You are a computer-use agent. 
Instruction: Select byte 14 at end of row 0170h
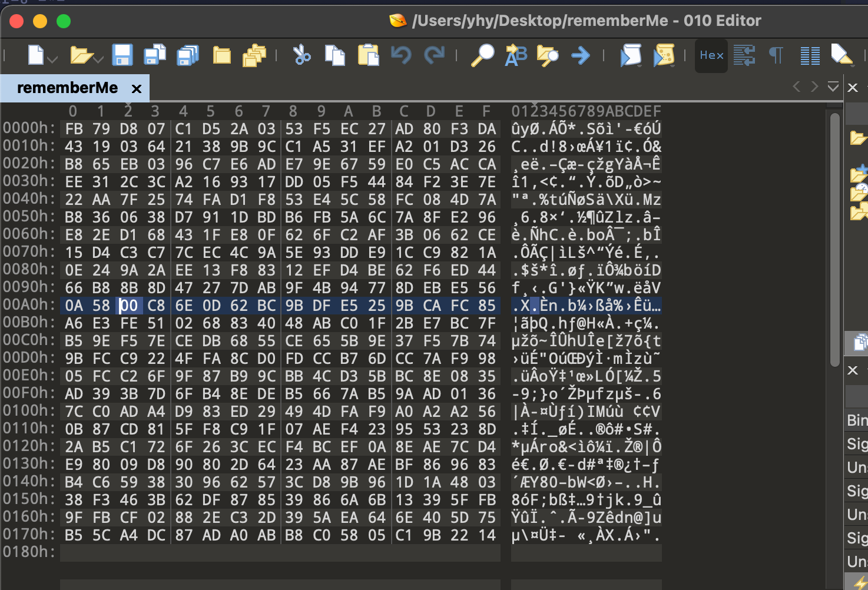point(486,535)
